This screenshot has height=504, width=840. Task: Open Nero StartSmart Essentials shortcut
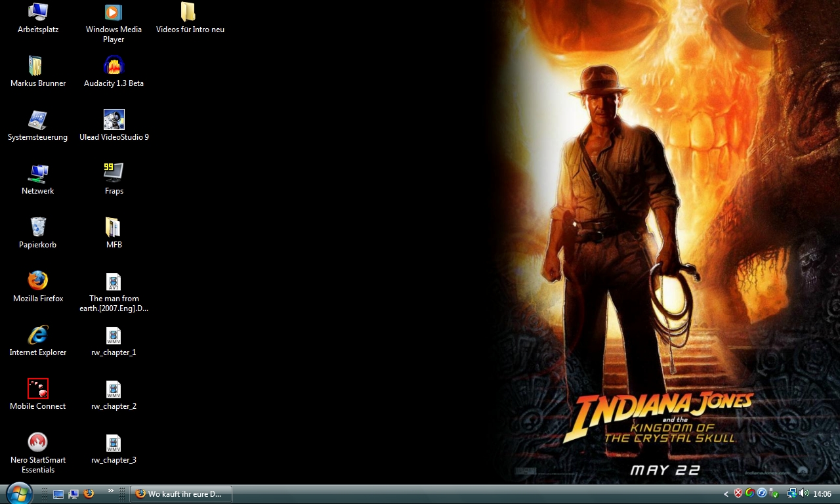tap(38, 442)
